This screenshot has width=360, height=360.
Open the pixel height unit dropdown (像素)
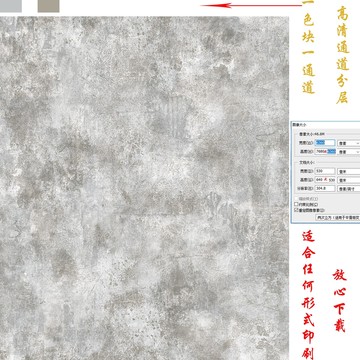349,152
